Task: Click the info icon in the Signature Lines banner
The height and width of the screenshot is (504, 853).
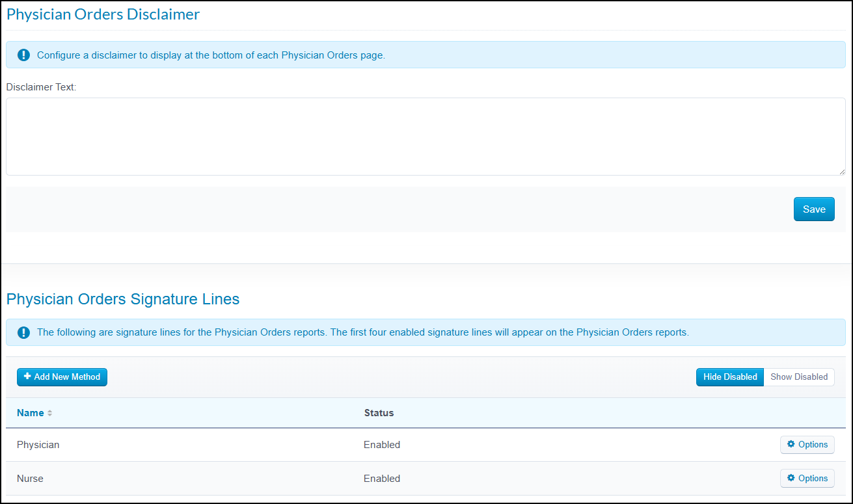Action: tap(23, 332)
